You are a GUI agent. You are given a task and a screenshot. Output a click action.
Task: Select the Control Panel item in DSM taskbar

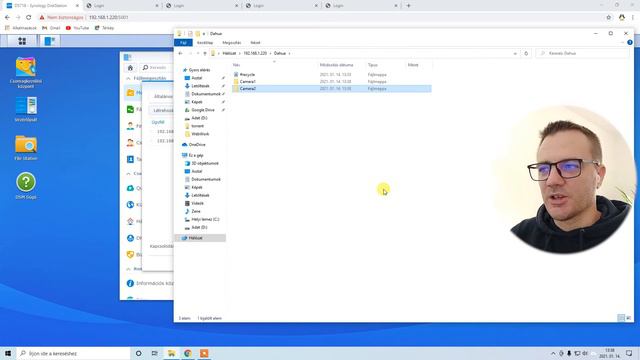click(50, 41)
